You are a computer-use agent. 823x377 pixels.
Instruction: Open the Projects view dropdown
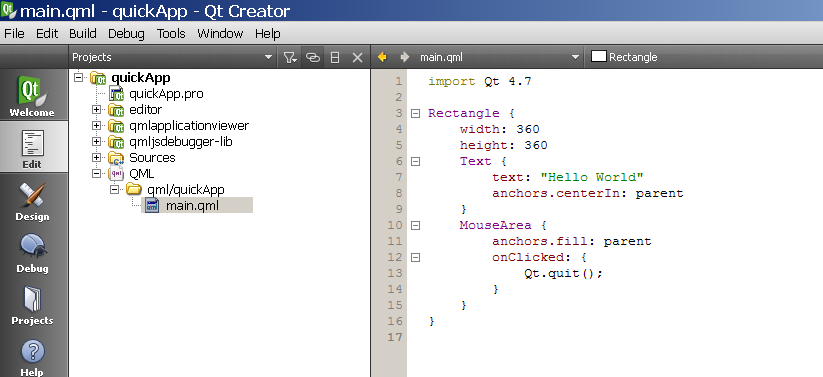coord(269,57)
